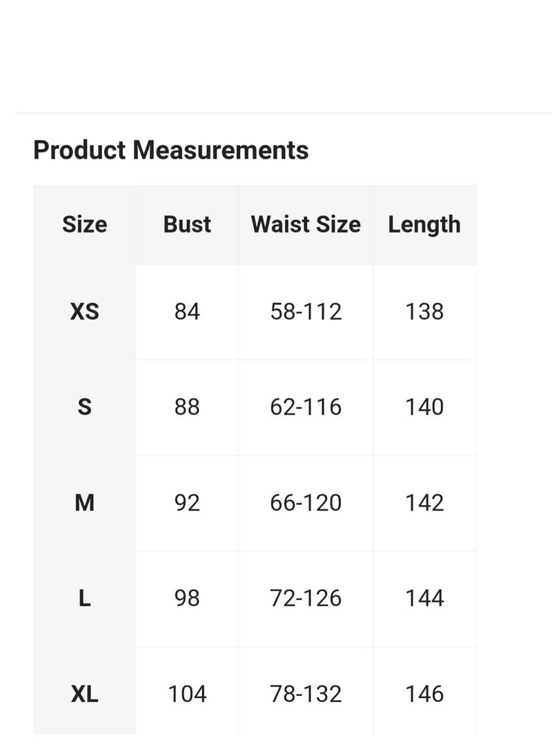Image resolution: width=552 pixels, height=756 pixels.
Task: Click the Product Measurements heading
Action: click(x=170, y=150)
